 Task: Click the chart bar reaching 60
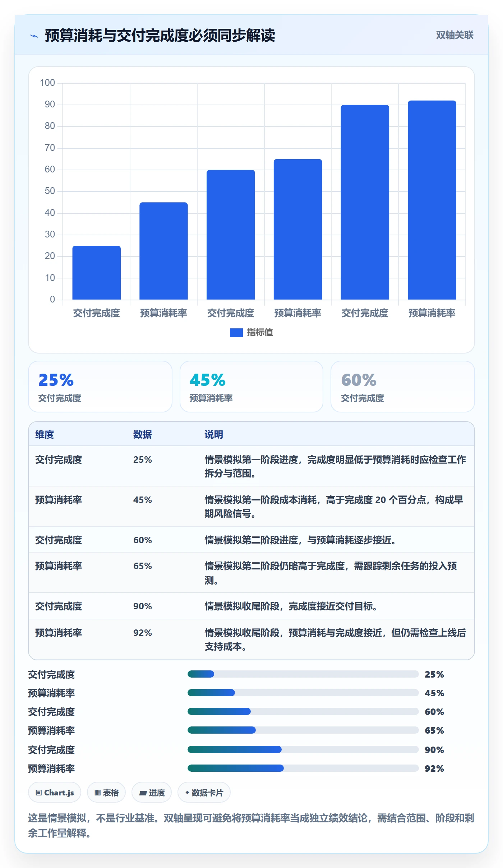(x=231, y=235)
